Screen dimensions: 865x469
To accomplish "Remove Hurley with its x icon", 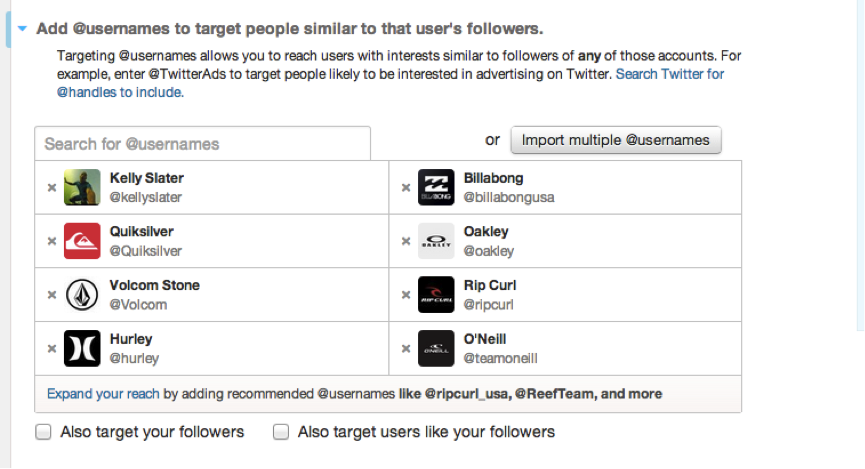I will [x=52, y=348].
